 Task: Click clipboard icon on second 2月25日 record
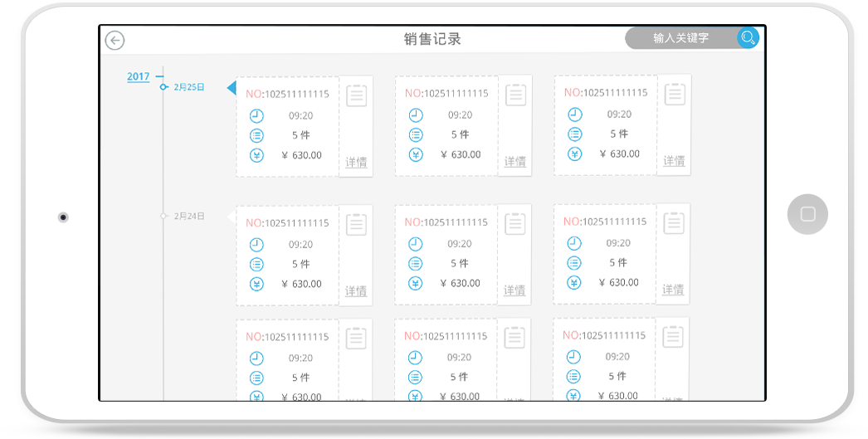coord(516,95)
